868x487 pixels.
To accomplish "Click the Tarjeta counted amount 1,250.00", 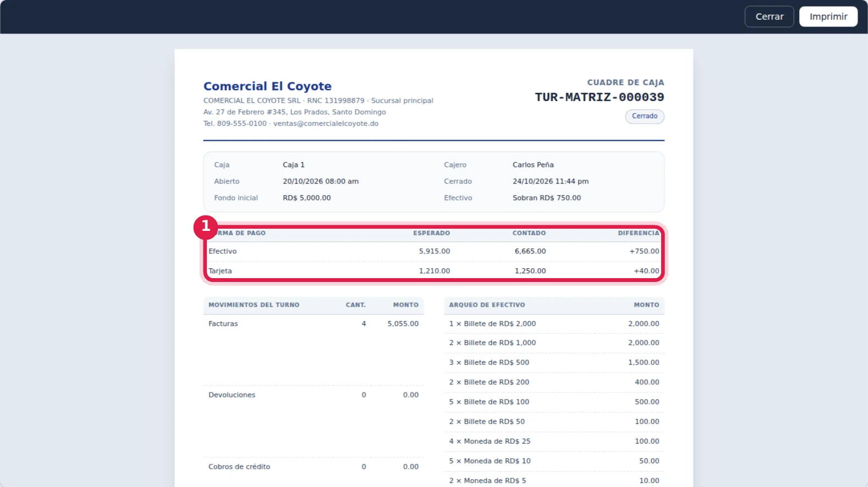I will pyautogui.click(x=530, y=271).
